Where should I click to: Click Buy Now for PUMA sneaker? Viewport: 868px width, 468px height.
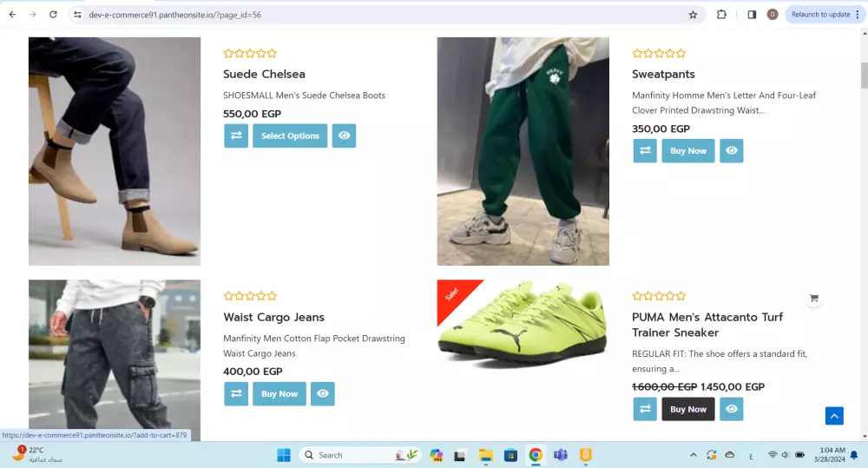[x=688, y=409]
